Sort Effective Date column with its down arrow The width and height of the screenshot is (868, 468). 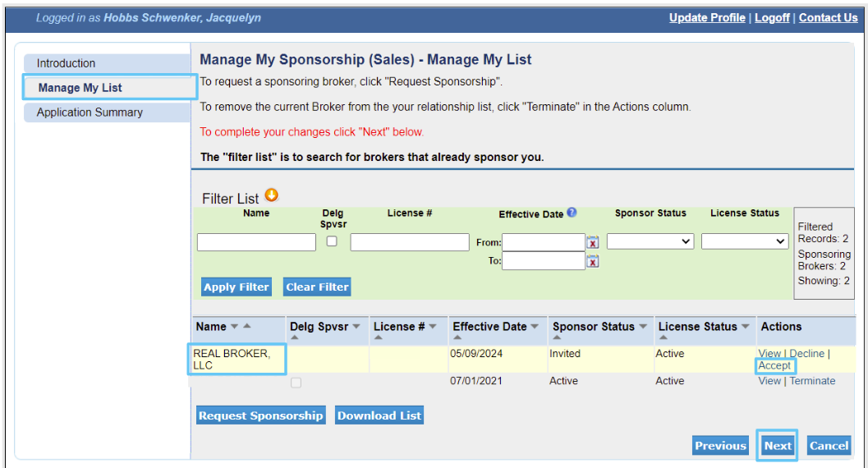(535, 327)
